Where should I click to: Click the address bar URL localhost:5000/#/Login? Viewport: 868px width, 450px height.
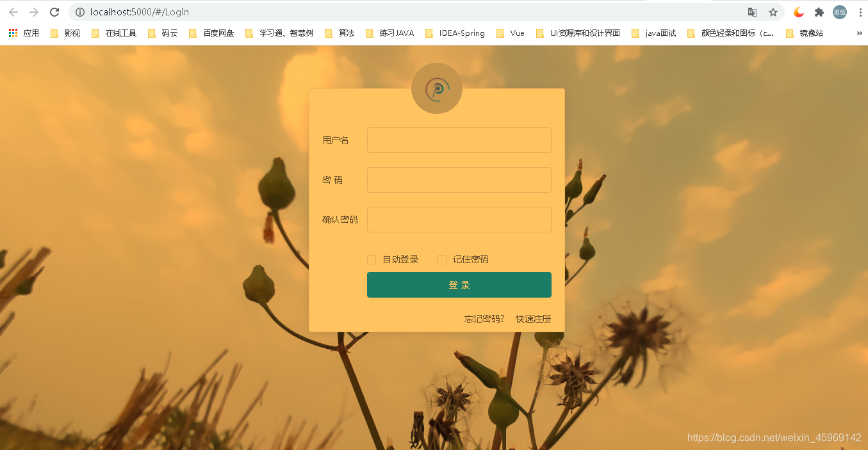(x=140, y=12)
